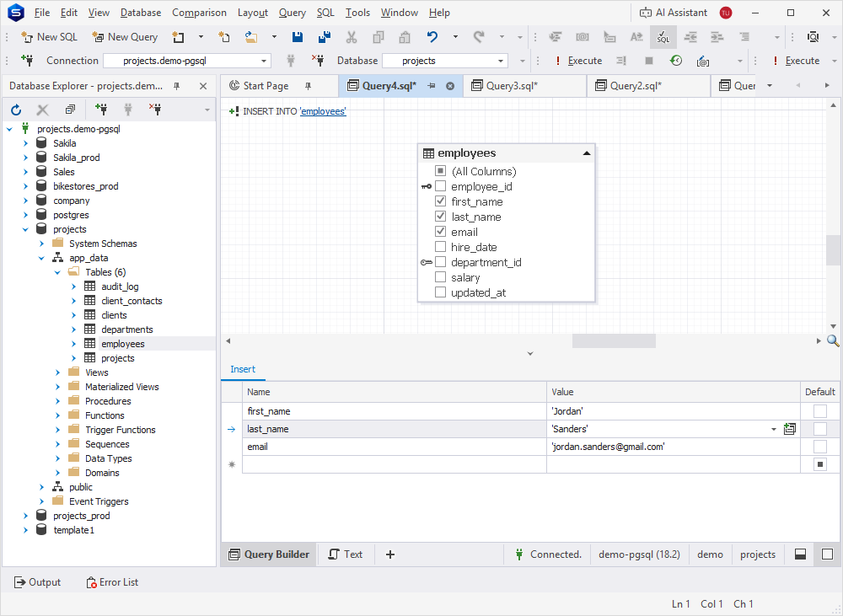Close the Query4.sql tab
The height and width of the screenshot is (616, 843).
coord(450,86)
